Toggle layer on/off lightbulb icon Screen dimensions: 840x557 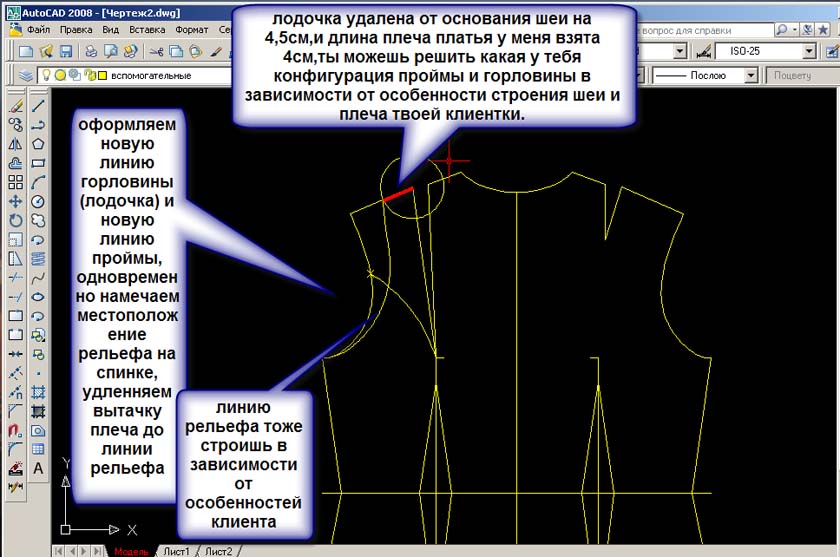(x=45, y=75)
